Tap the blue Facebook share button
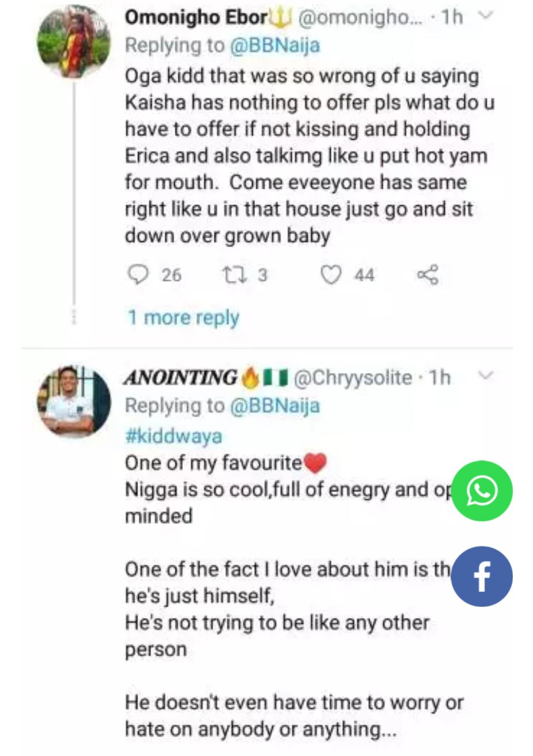The height and width of the screenshot is (756, 533). point(482,576)
